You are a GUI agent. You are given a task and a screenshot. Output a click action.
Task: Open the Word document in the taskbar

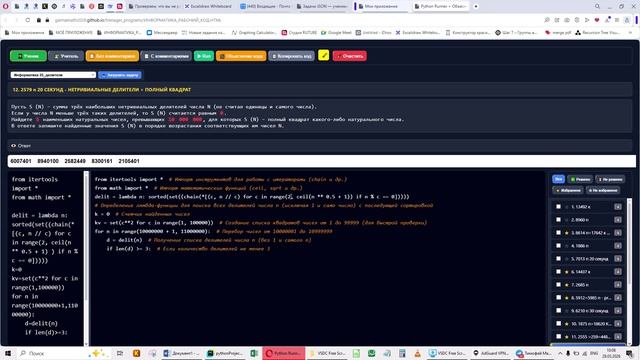(x=181, y=353)
